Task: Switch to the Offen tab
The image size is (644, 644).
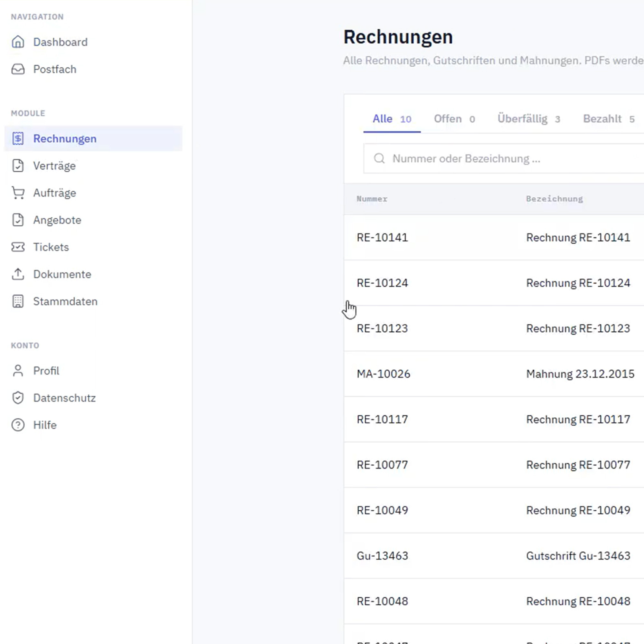Action: click(454, 119)
